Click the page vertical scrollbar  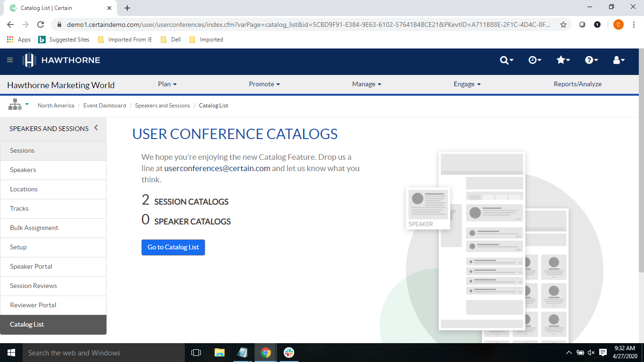pyautogui.click(x=641, y=160)
